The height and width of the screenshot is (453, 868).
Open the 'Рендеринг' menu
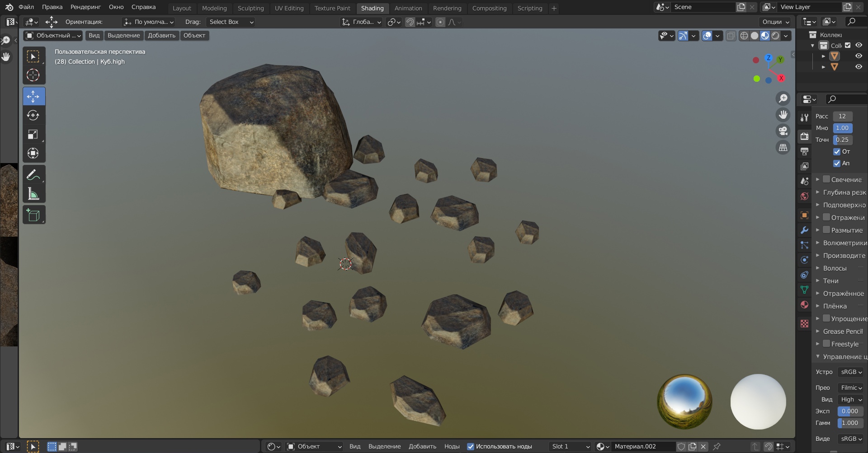pos(85,7)
